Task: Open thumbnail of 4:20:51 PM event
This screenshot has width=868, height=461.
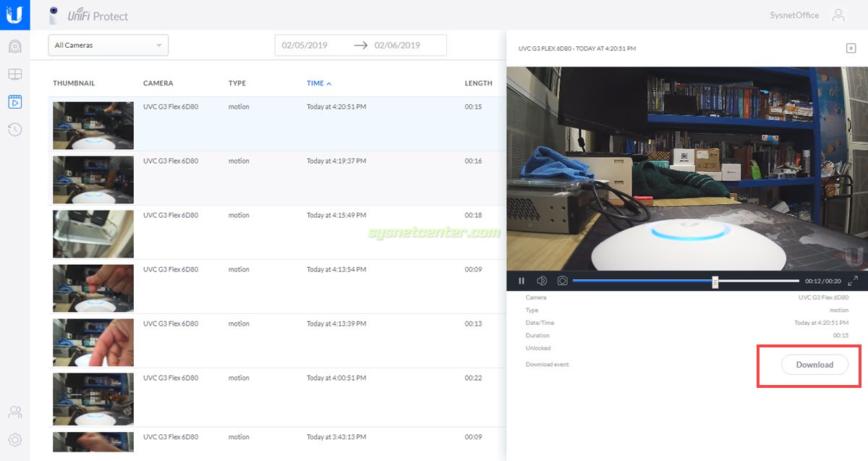Action: [93, 125]
